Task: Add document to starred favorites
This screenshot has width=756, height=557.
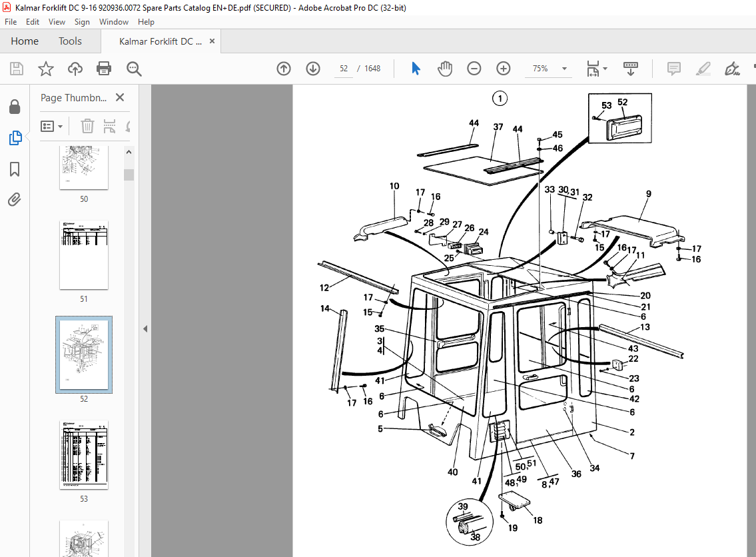Action: click(x=46, y=69)
